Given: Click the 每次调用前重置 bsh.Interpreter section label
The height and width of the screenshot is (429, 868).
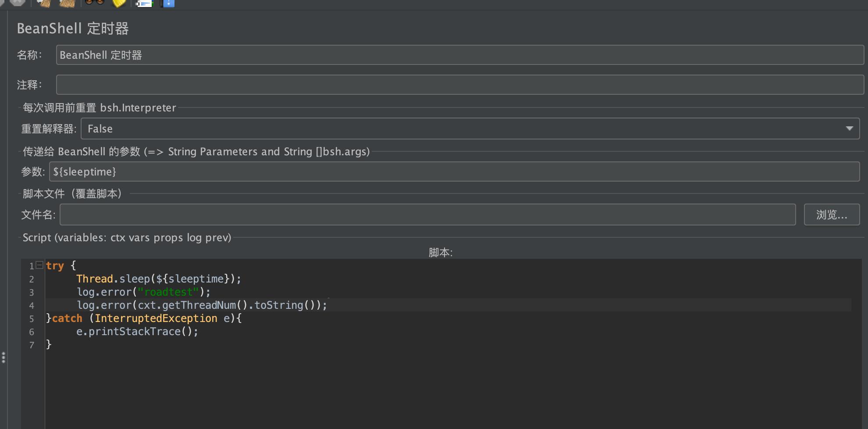Looking at the screenshot, I should pyautogui.click(x=100, y=107).
